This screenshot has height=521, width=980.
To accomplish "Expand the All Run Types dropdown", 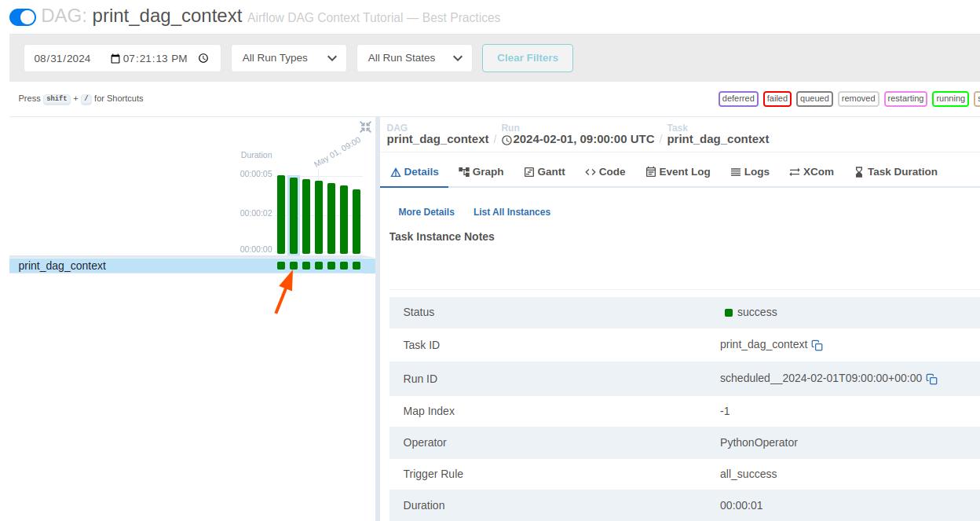I will [x=289, y=58].
